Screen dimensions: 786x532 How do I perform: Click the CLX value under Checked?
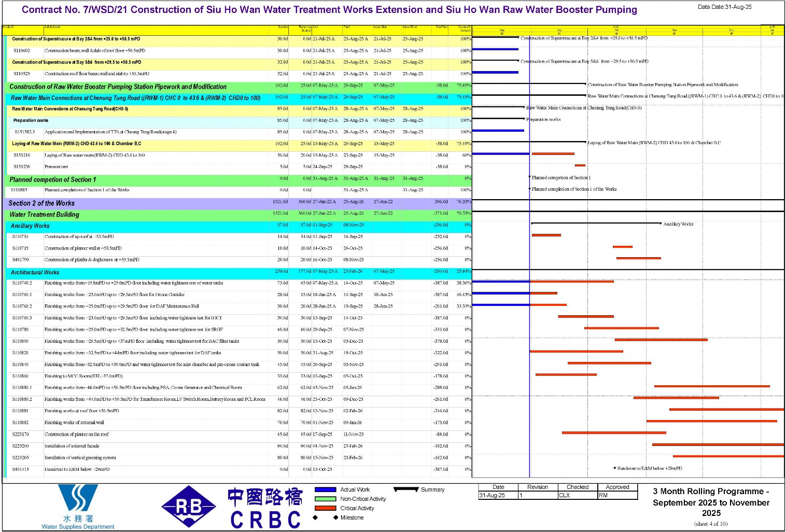(564, 495)
